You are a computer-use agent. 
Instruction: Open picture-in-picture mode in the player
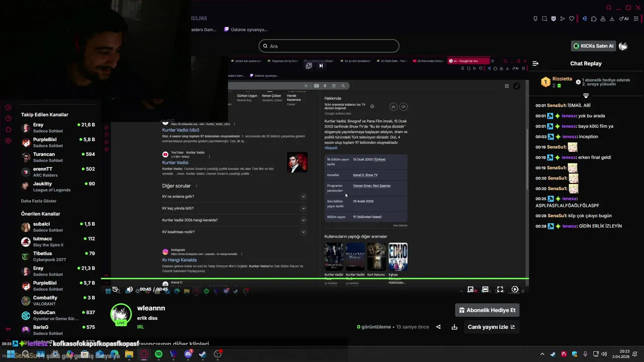(x=470, y=289)
